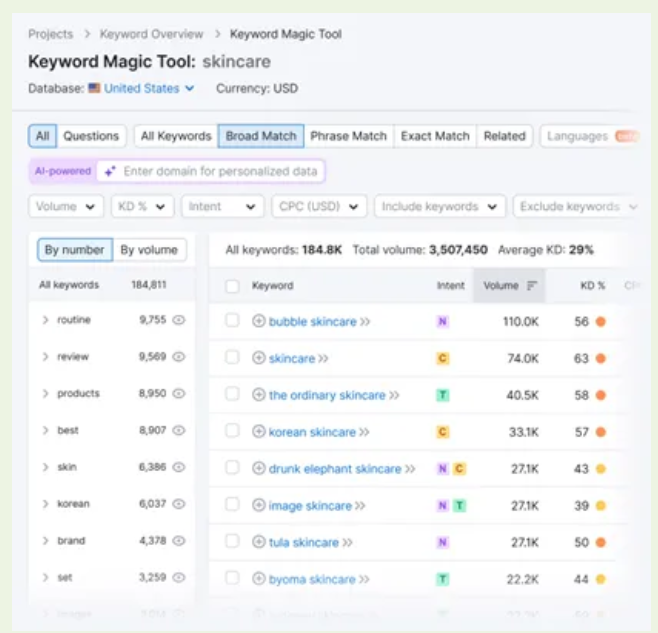Click the plus icon beside bubble skincare
Screen dimensions: 658x633
[258, 321]
